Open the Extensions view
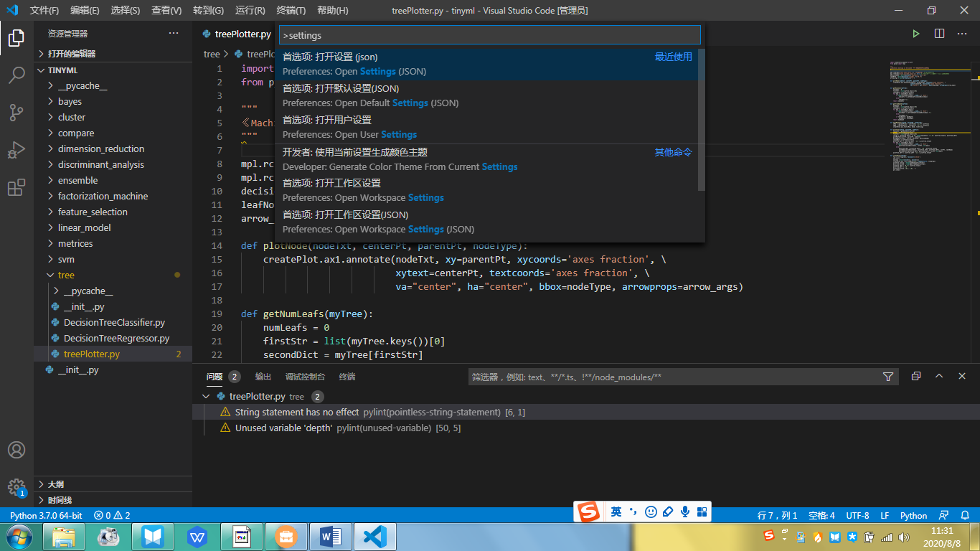The height and width of the screenshot is (551, 980). coord(17,188)
